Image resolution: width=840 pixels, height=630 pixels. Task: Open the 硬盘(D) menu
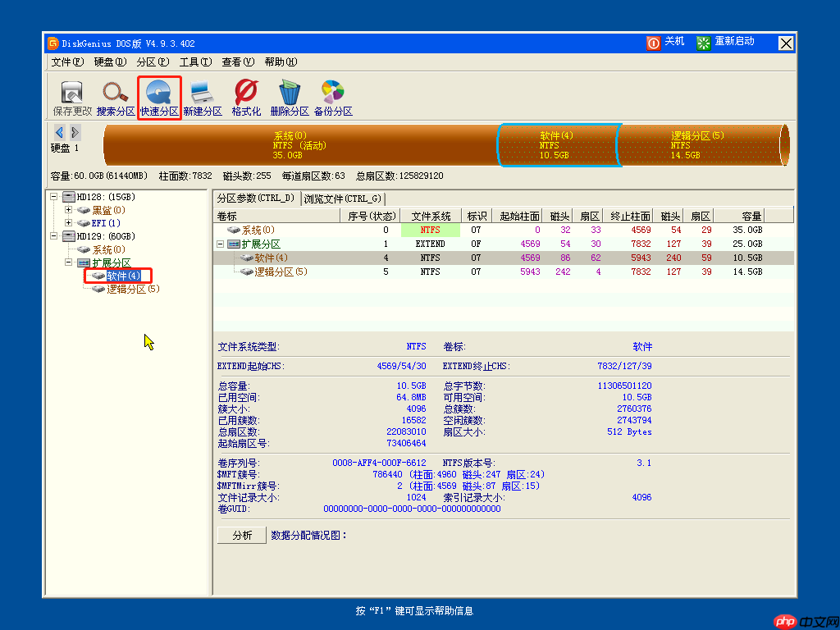(x=109, y=62)
